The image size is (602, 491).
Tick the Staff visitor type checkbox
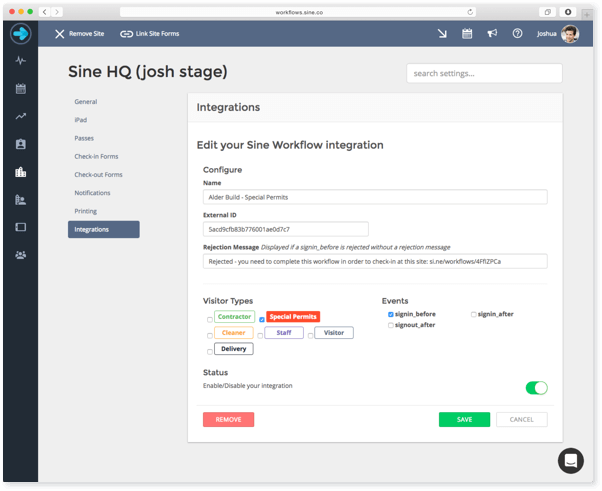click(260, 336)
